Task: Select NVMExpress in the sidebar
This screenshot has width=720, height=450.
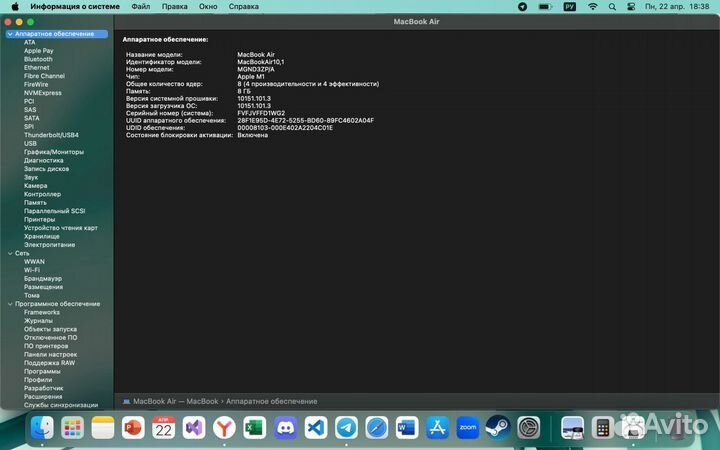Action: 42,93
